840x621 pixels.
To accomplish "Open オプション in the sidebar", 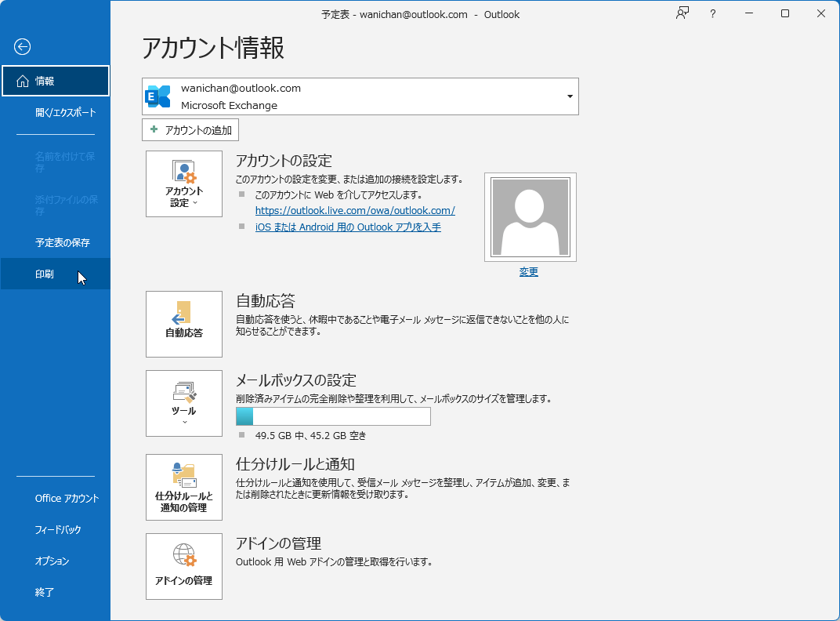I will coord(56,561).
